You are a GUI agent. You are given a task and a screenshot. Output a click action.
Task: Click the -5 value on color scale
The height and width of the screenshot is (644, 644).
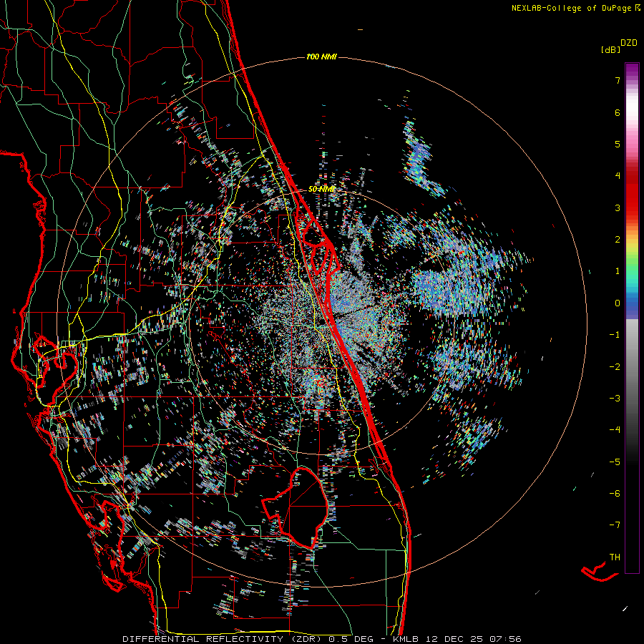pyautogui.click(x=615, y=462)
